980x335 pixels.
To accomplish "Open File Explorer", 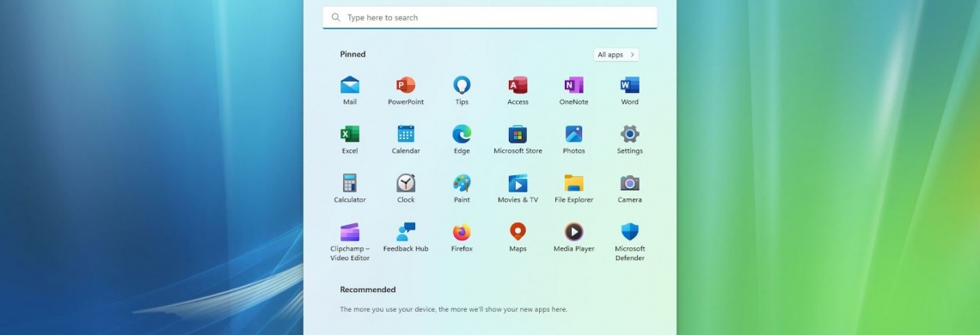I will tap(573, 188).
